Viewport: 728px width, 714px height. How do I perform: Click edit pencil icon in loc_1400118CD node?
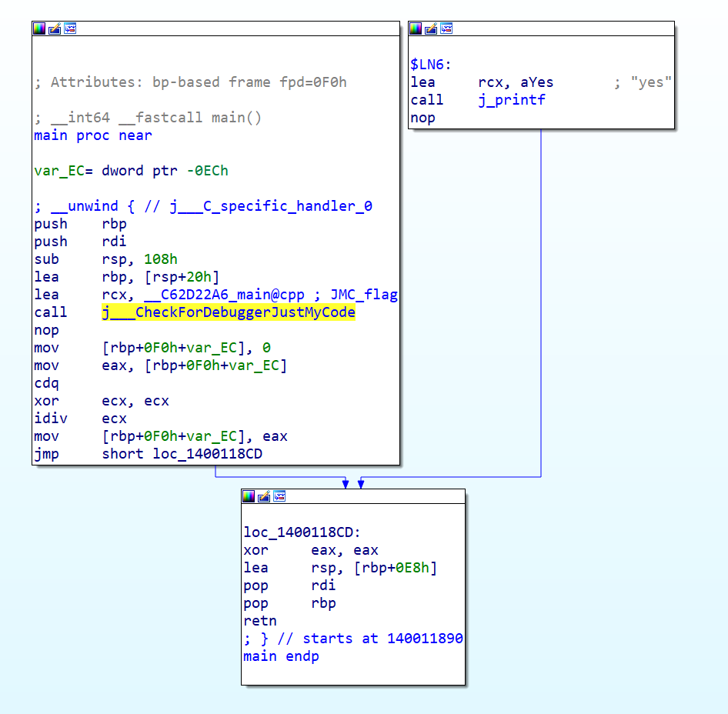264,497
